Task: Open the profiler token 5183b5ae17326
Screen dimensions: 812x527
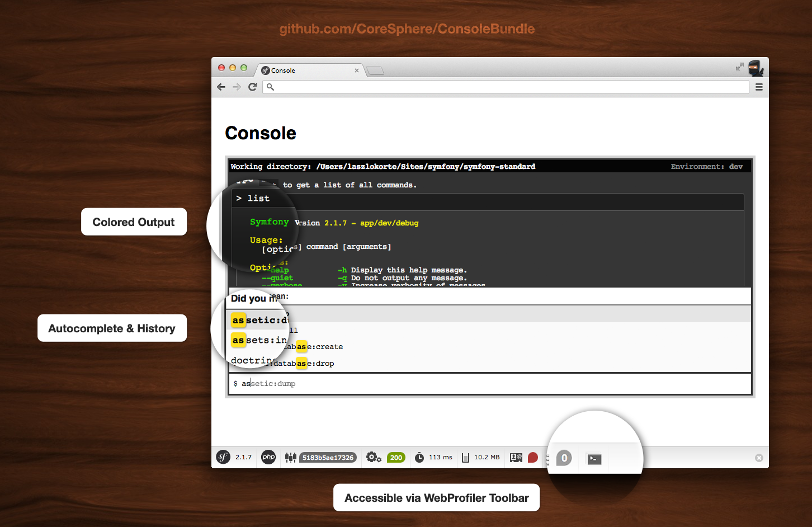Action: 328,458
